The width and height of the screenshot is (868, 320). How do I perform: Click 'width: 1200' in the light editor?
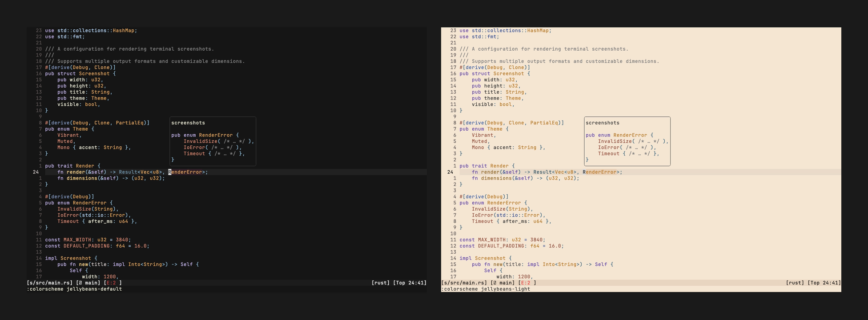coord(513,277)
